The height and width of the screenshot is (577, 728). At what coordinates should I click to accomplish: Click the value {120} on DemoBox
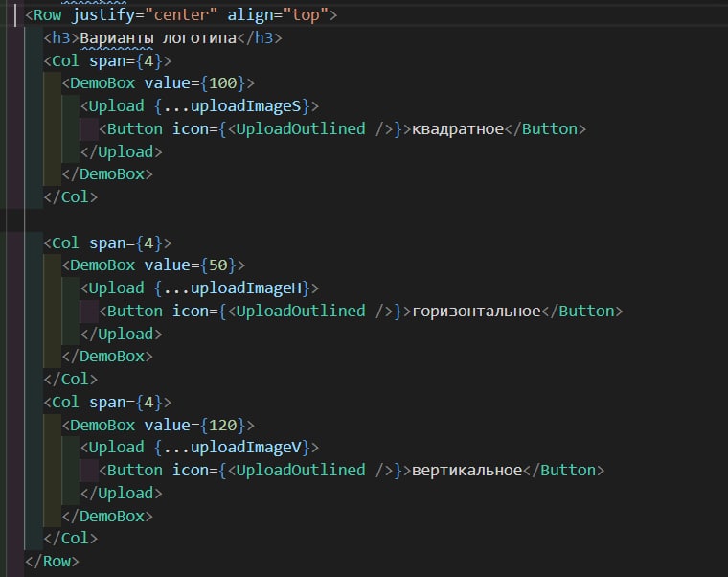pos(222,426)
